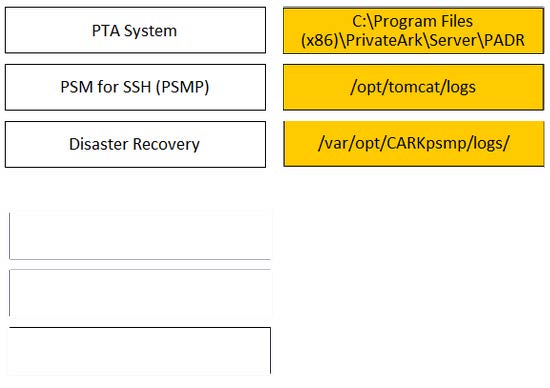Click the tomcat logs path text
Viewport: 550px width, 388px height.
(413, 87)
